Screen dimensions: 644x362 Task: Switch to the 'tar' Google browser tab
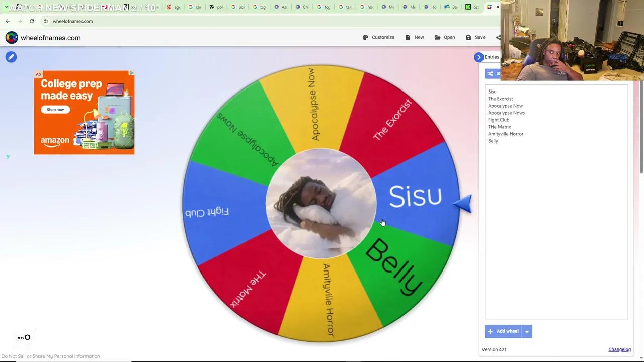(x=345, y=7)
